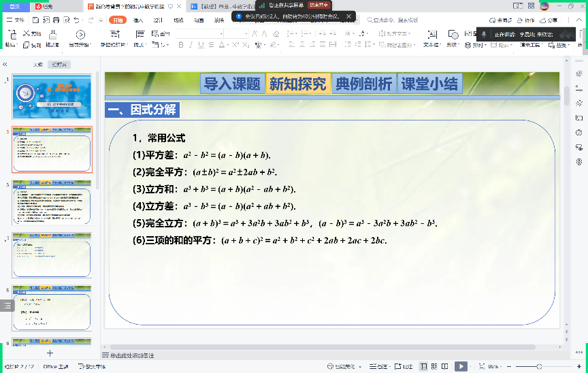Switch to normal view in status bar
The width and height of the screenshot is (588, 373).
(424, 366)
